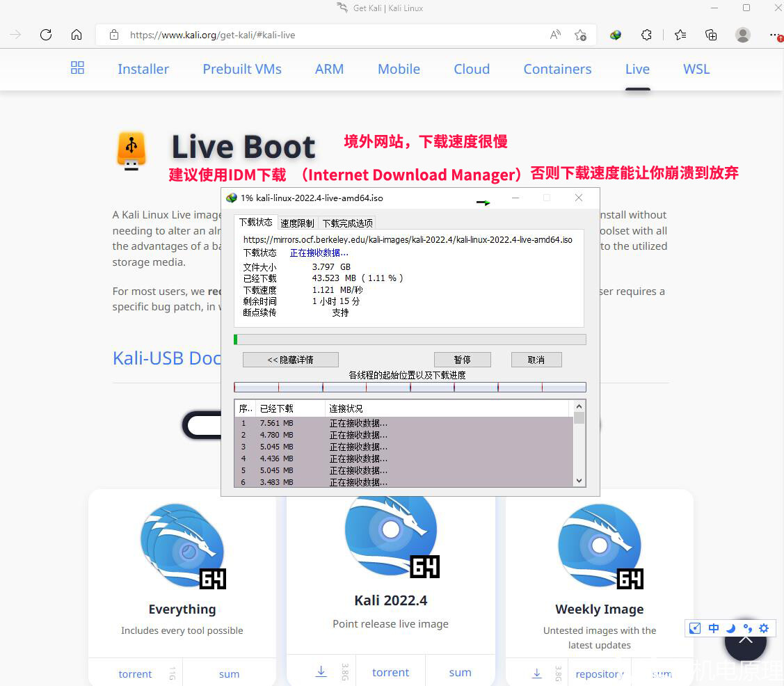Open the Collections icon

point(710,35)
